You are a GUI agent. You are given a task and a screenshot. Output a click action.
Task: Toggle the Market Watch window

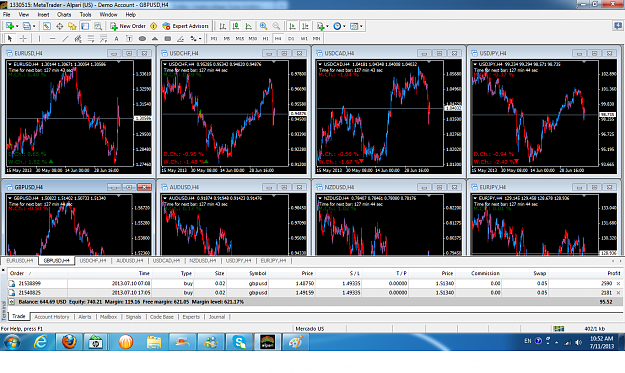47,26
